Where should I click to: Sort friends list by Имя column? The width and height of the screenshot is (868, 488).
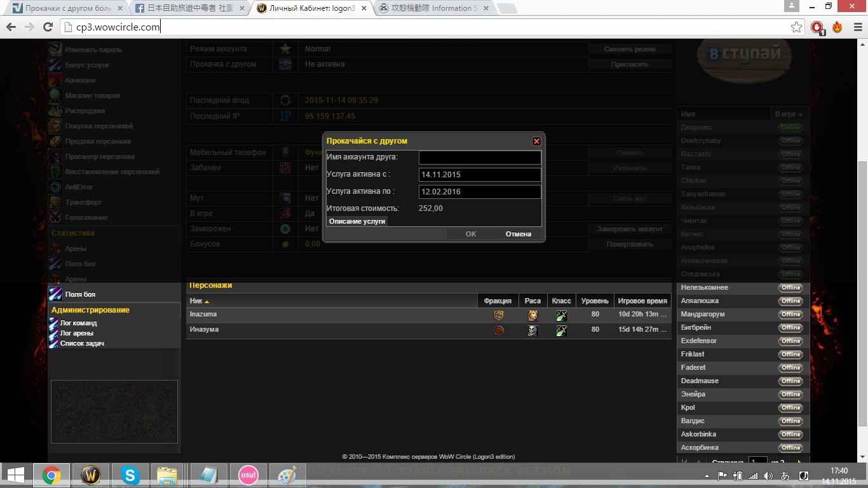coord(724,114)
